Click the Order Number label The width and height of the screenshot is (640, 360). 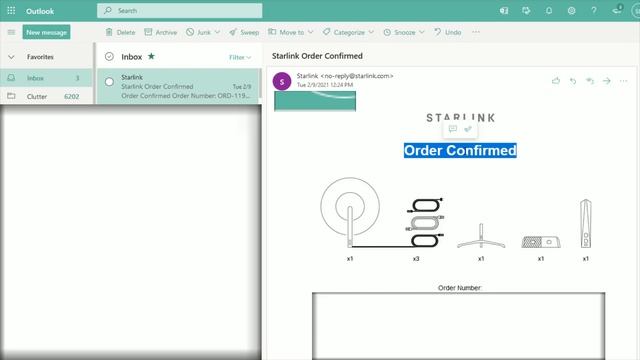tap(459, 288)
